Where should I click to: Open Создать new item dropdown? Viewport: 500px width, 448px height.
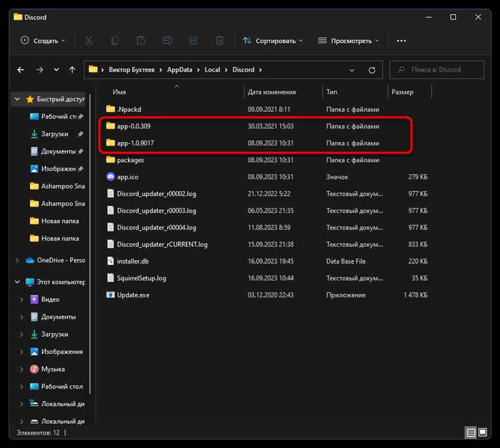(x=43, y=41)
